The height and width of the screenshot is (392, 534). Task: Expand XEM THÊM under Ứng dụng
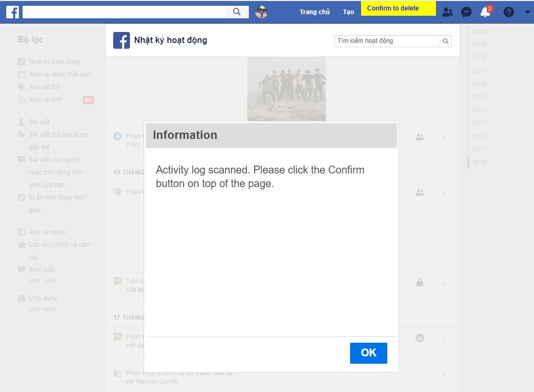click(42, 310)
